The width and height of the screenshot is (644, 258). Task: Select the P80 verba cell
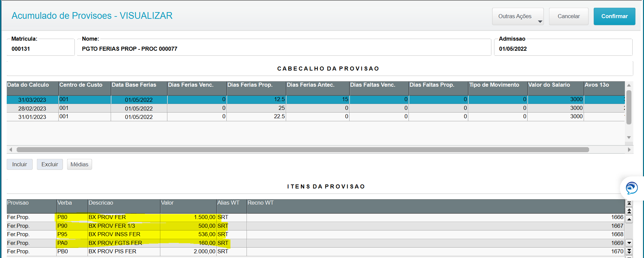tap(72, 217)
